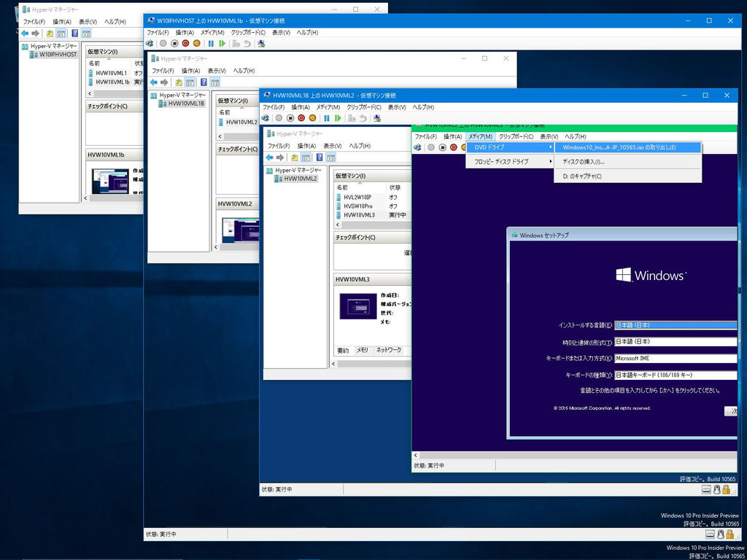Send Ctrl+Alt+Del in the HVW10VML1b connection toolbar
Screen dimensions: 747x560
tap(150, 43)
